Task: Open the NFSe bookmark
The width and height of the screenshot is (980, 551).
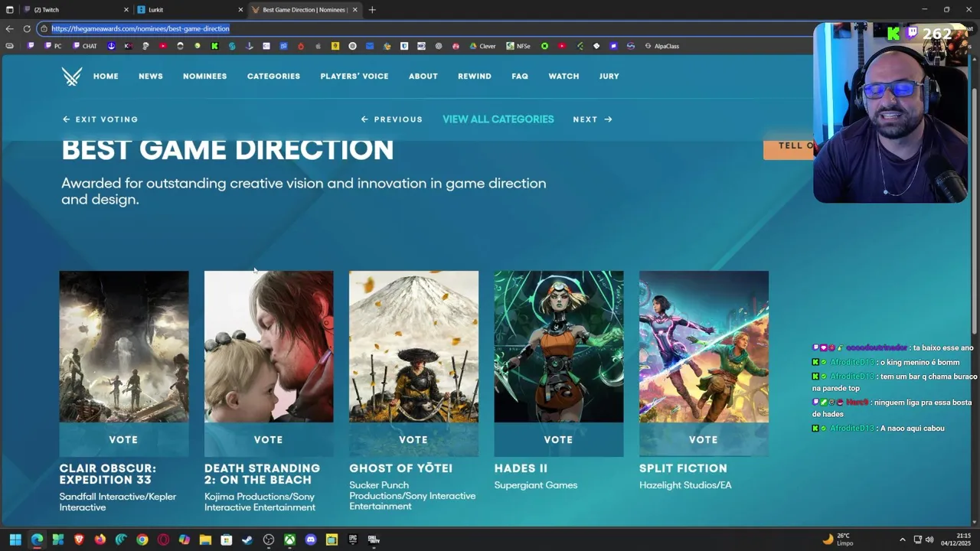Action: point(518,46)
